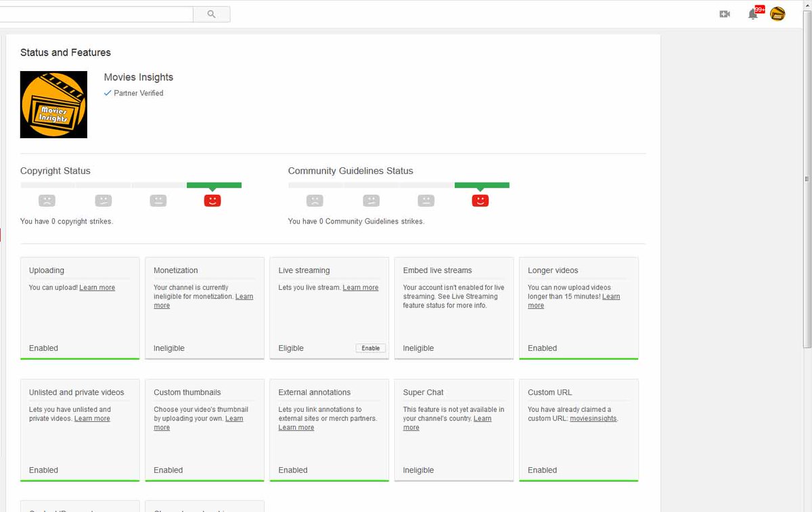Viewport: 812px width, 512px height.
Task: Click the Movies Insights channel name
Action: [139, 77]
